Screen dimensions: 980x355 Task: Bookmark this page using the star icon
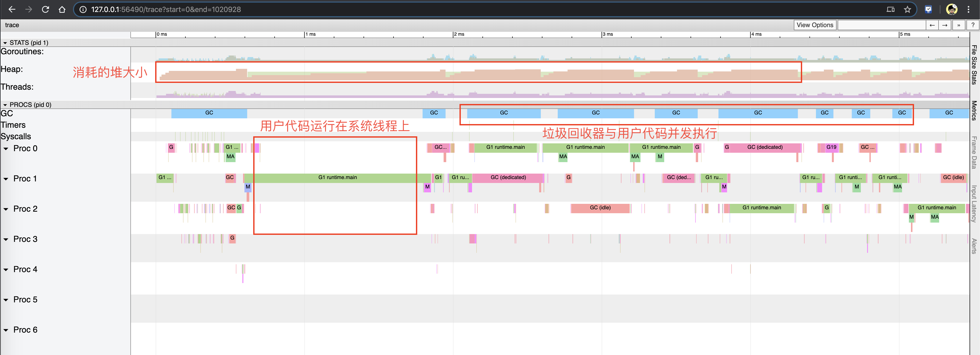[x=907, y=9]
